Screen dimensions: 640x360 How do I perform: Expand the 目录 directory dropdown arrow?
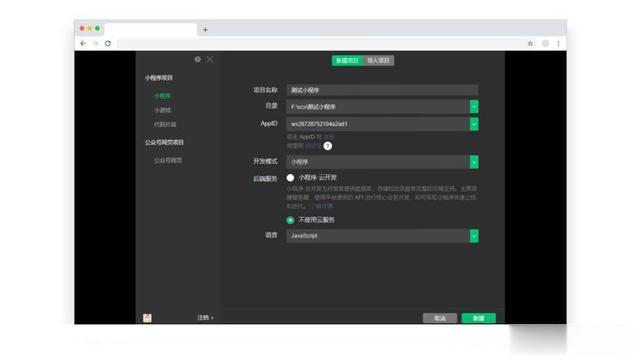[474, 107]
